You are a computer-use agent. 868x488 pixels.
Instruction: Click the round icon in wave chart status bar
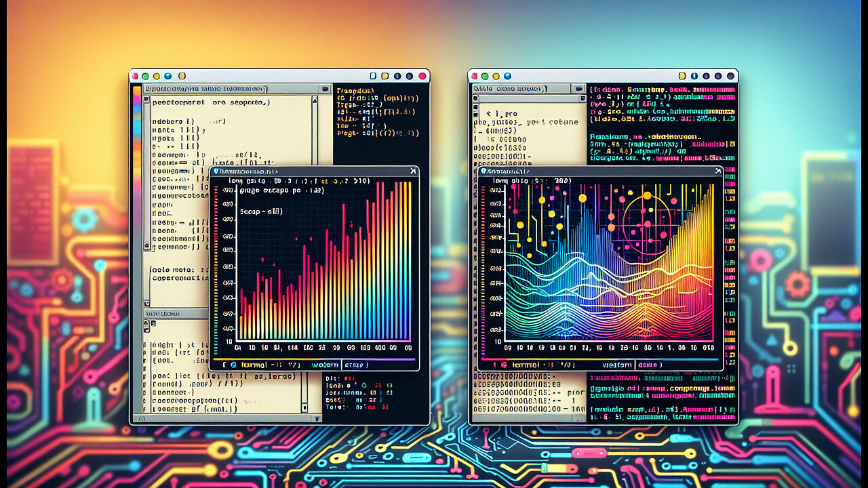pos(504,365)
